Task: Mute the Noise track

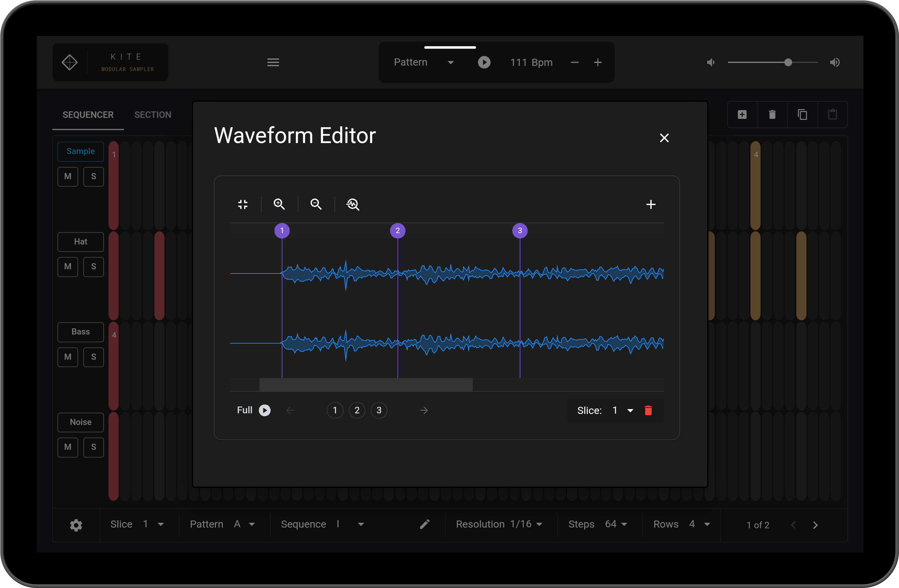Action: click(67, 447)
